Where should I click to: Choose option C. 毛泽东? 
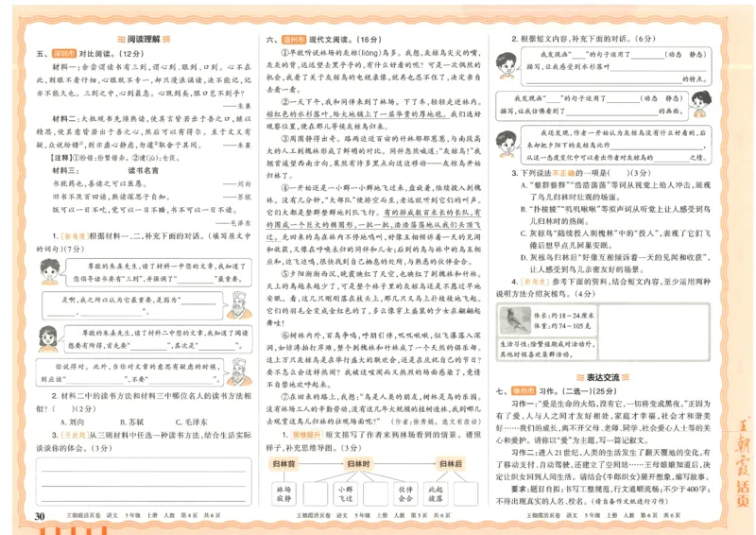coord(192,422)
